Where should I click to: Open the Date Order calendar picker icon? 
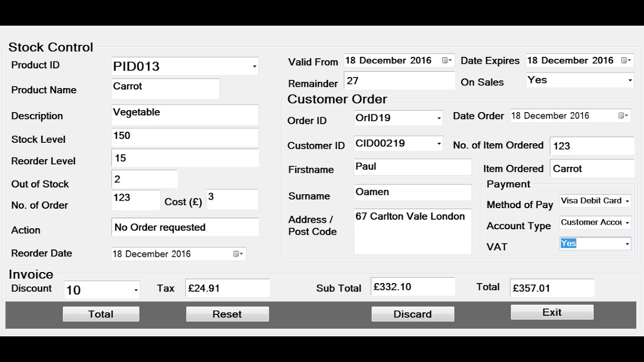[x=623, y=116]
